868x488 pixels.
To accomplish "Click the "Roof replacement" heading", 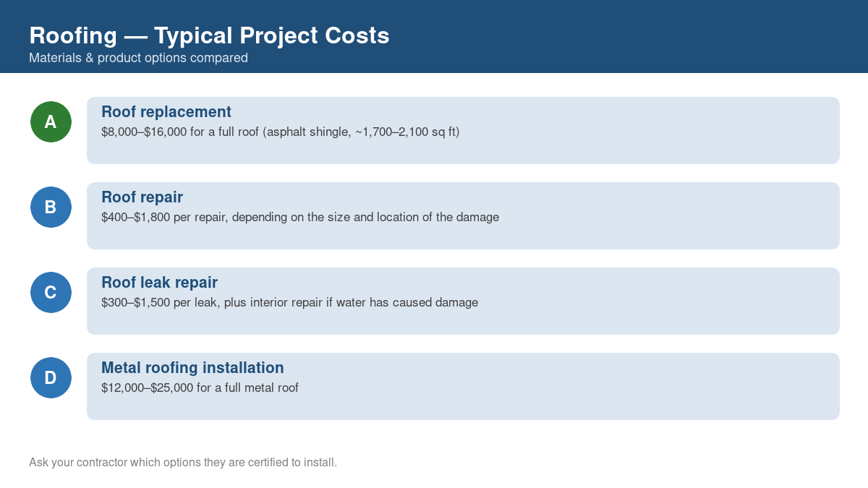I will [x=166, y=112].
